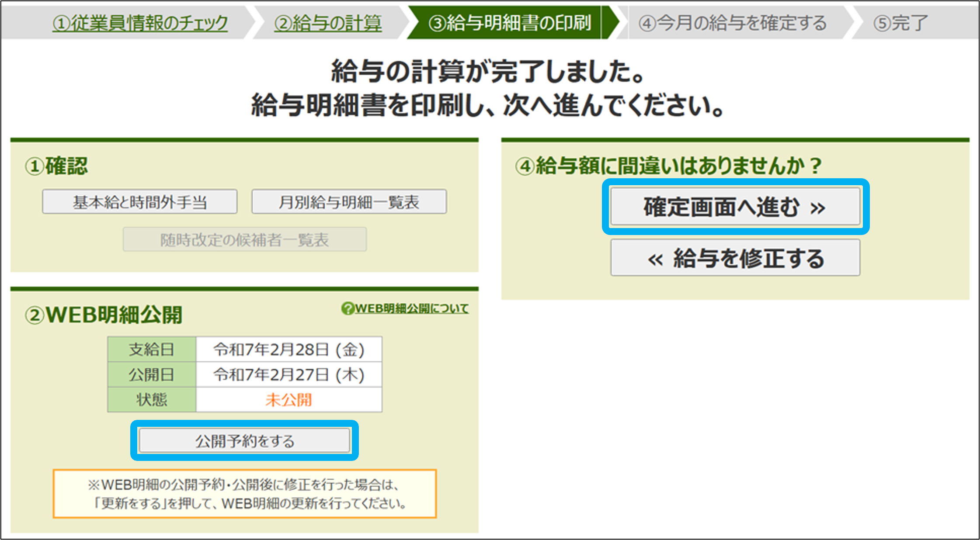Click the disabled 随時改定の候補者一覧表 button
Screen dimensions: 980x540
tap(244, 239)
